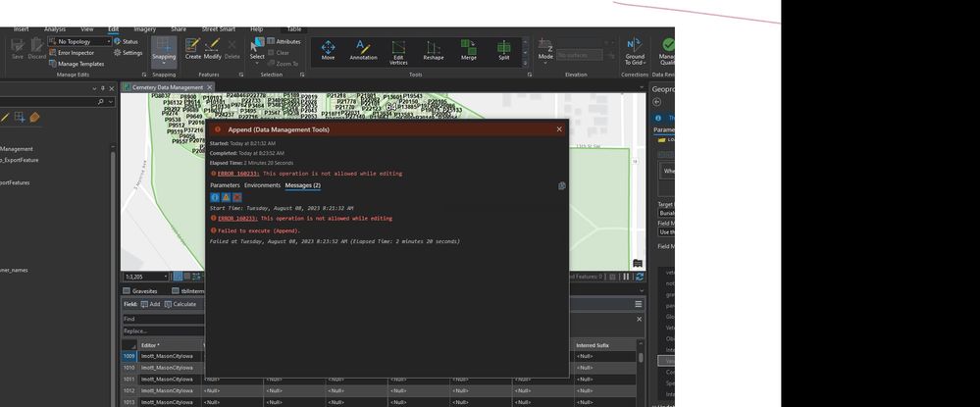980x407 pixels.
Task: Toggle error messages filter icon
Action: click(236, 197)
